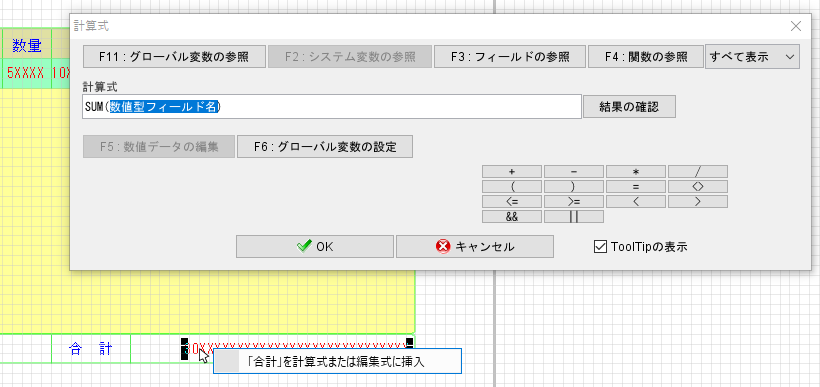
Task: Insert an opening parenthesis
Action: tap(511, 187)
